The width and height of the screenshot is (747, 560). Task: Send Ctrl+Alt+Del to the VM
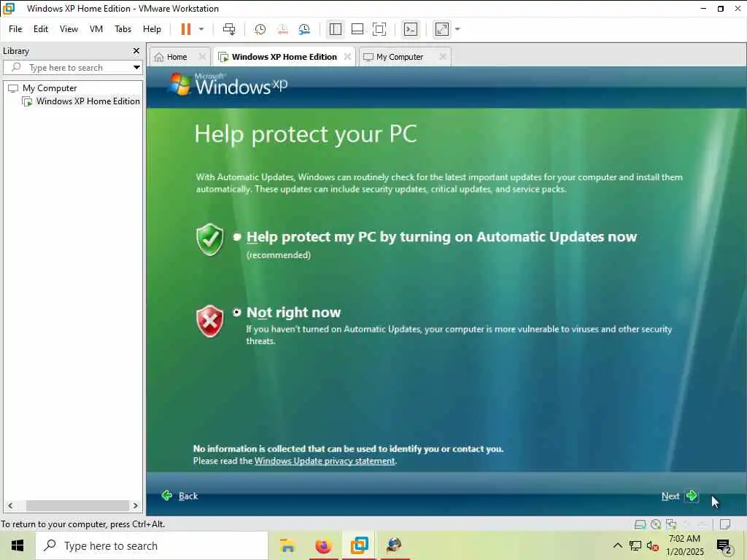coord(229,29)
